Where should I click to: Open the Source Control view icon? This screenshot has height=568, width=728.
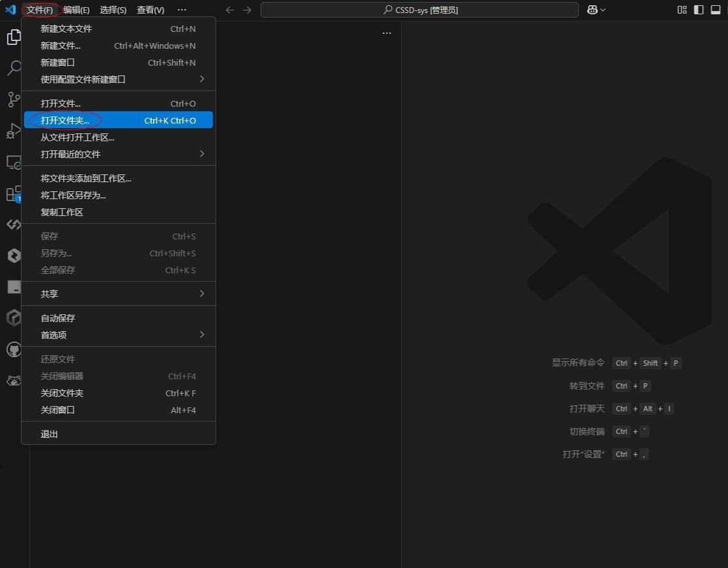[x=14, y=100]
